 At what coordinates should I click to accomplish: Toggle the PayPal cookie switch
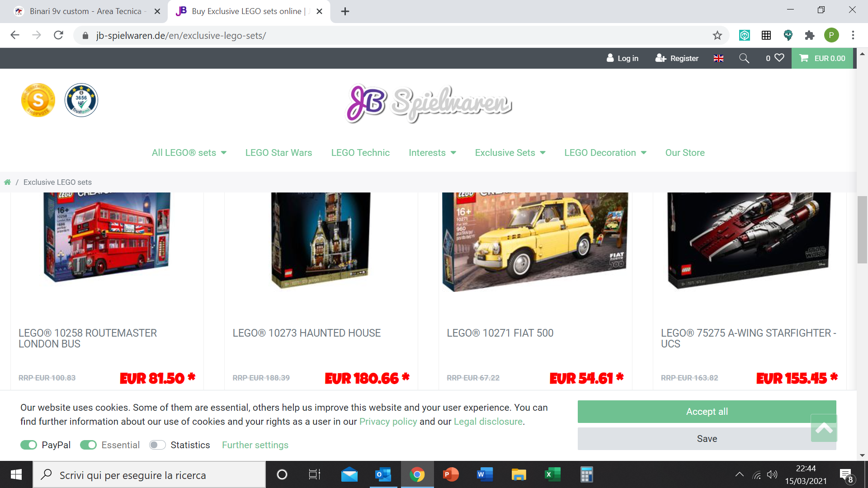[29, 445]
